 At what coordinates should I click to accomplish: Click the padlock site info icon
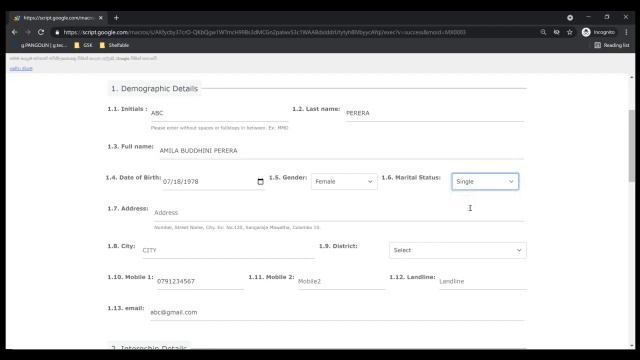click(57, 32)
